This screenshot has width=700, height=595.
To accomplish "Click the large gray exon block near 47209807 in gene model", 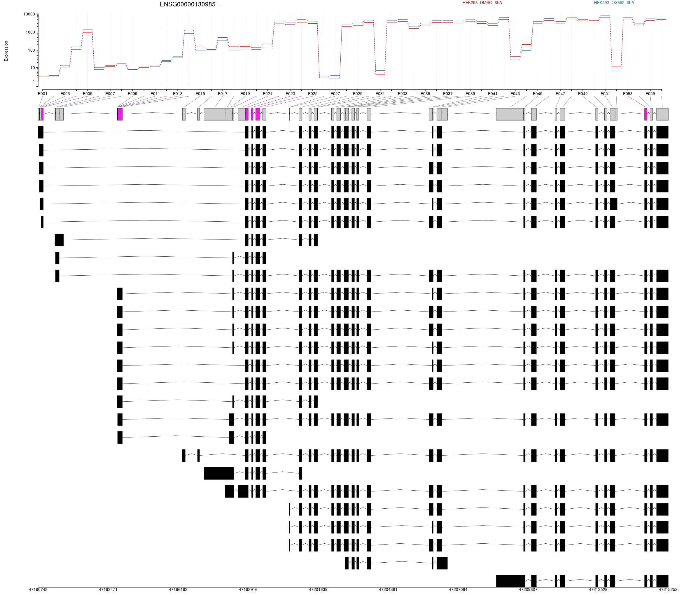I will coord(510,114).
